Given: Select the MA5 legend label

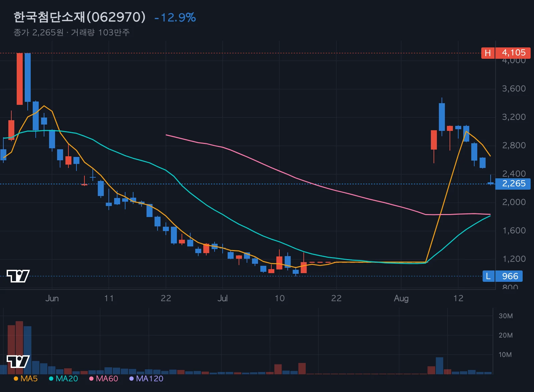Looking at the screenshot, I should point(29,379).
